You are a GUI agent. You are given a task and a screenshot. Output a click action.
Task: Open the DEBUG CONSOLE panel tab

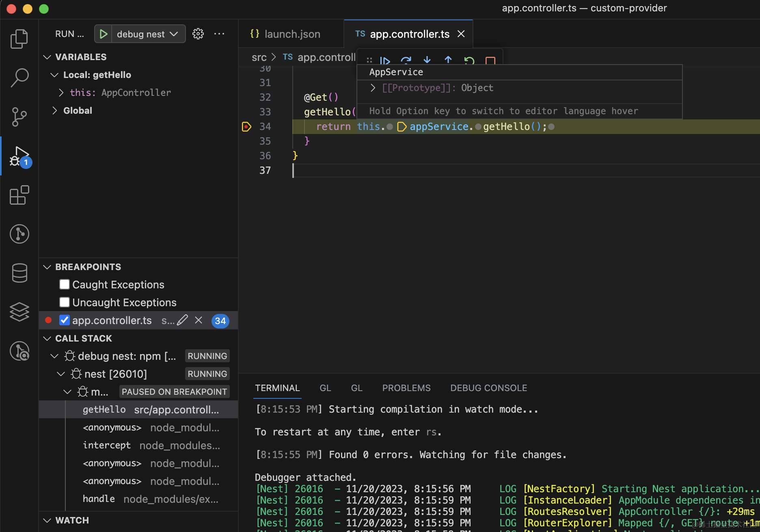tap(488, 388)
